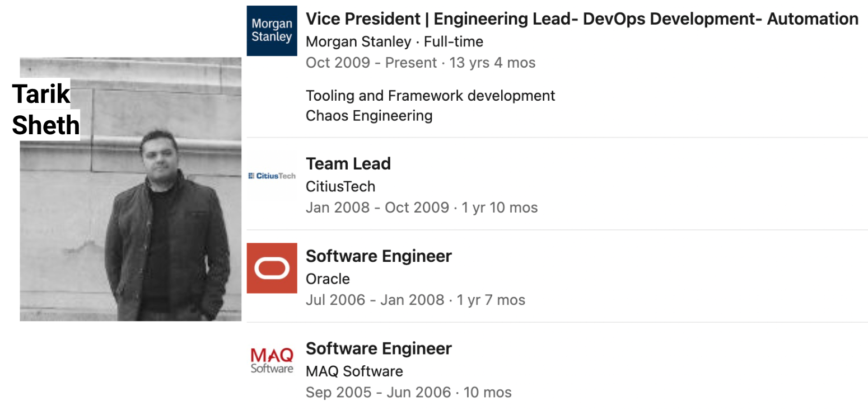Click the name Tarik Sheth
Screen dimensions: 868x410
click(45, 110)
